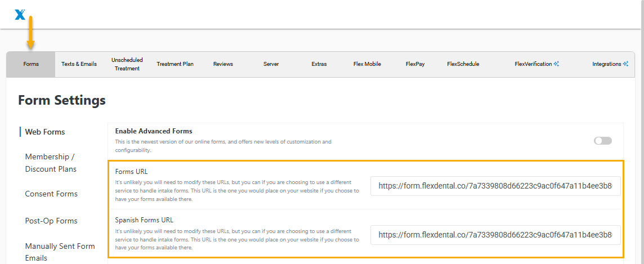Open the FlexVerification tab
644x264 pixels.
point(537,64)
